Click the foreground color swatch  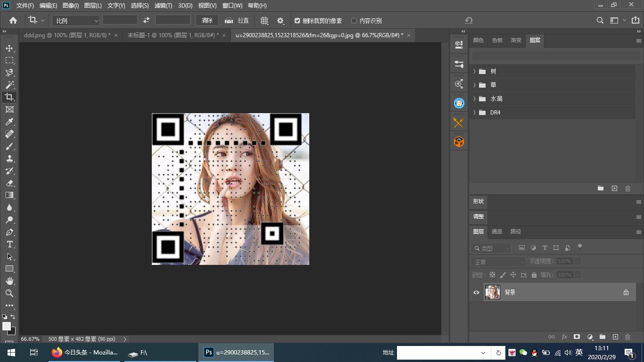[6, 326]
